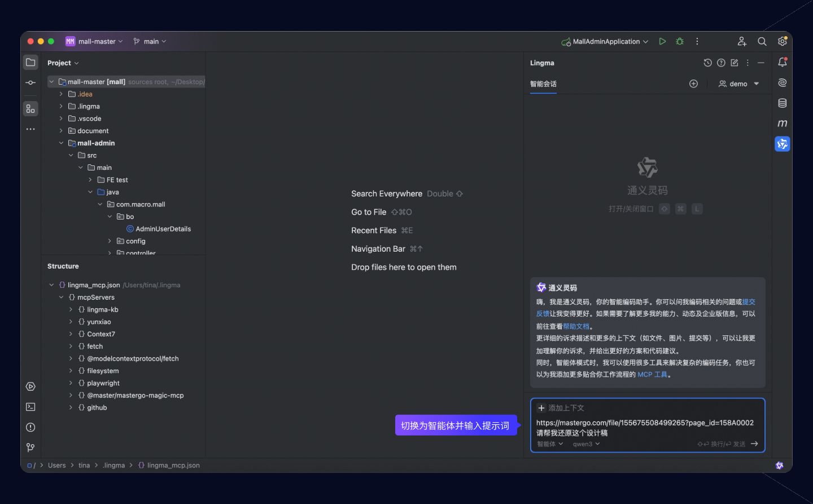The width and height of the screenshot is (813, 504).
Task: Start a new chat with the plus circle icon
Action: click(x=693, y=84)
